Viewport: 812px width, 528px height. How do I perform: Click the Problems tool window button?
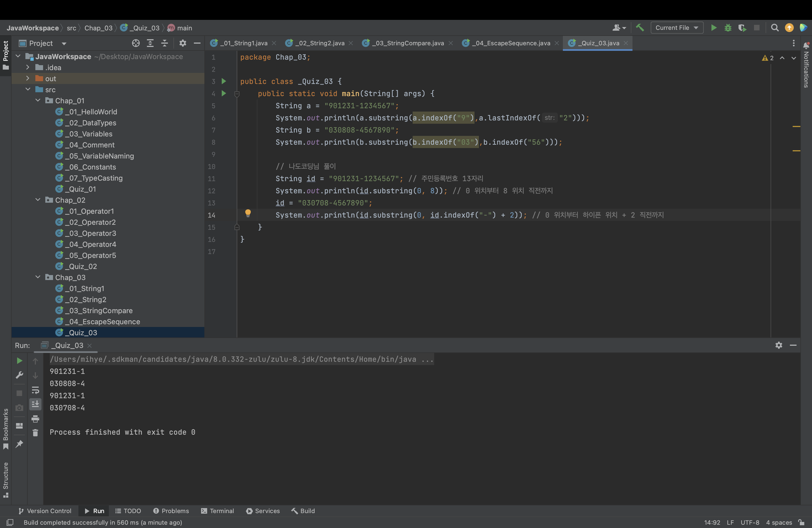pyautogui.click(x=171, y=511)
